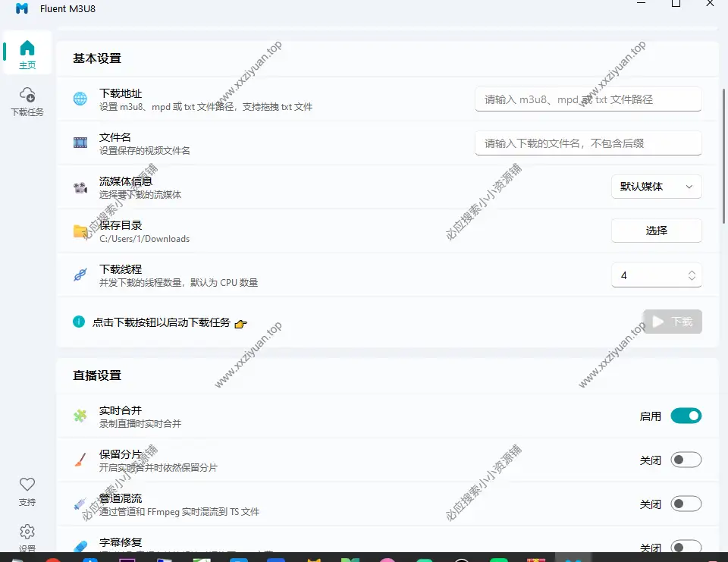
Task: Open the 保存目录 folder icon
Action: 80,231
